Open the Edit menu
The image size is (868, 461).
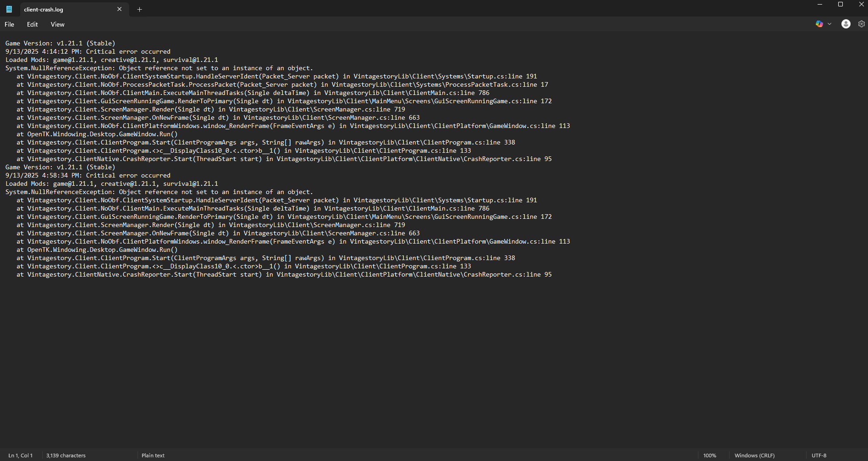tap(32, 24)
